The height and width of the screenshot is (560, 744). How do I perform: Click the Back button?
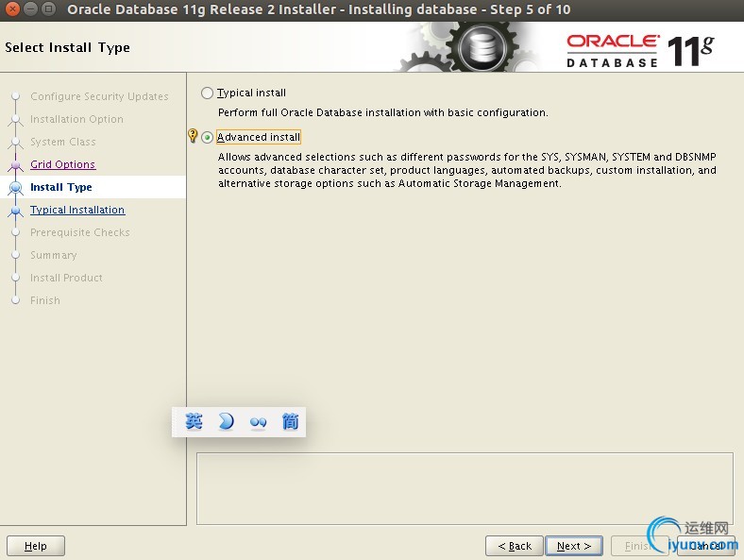pos(515,546)
